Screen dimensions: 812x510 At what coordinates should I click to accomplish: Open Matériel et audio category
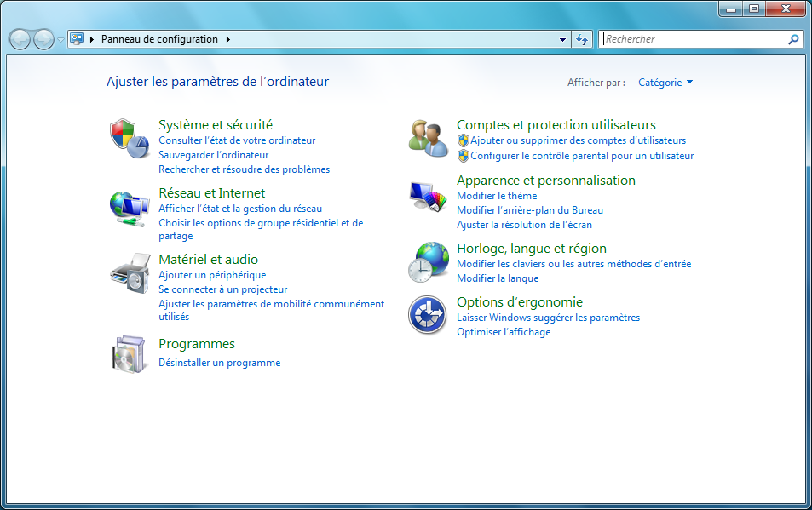tap(208, 259)
